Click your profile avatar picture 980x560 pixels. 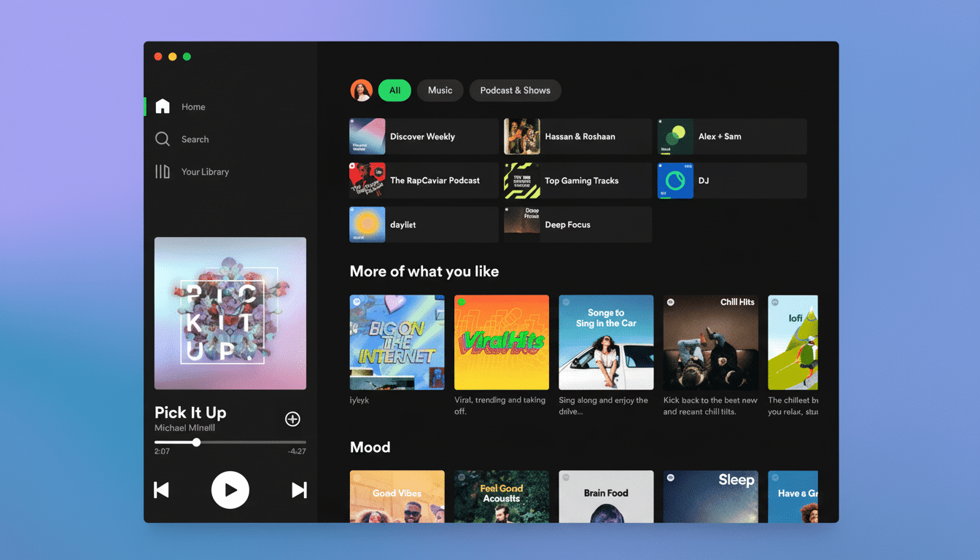362,90
